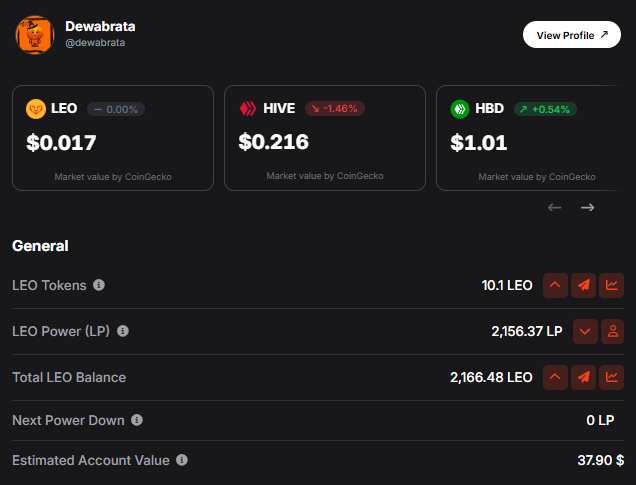The height and width of the screenshot is (485, 636).
Task: Go to next price card with right arrow
Action: click(x=587, y=208)
